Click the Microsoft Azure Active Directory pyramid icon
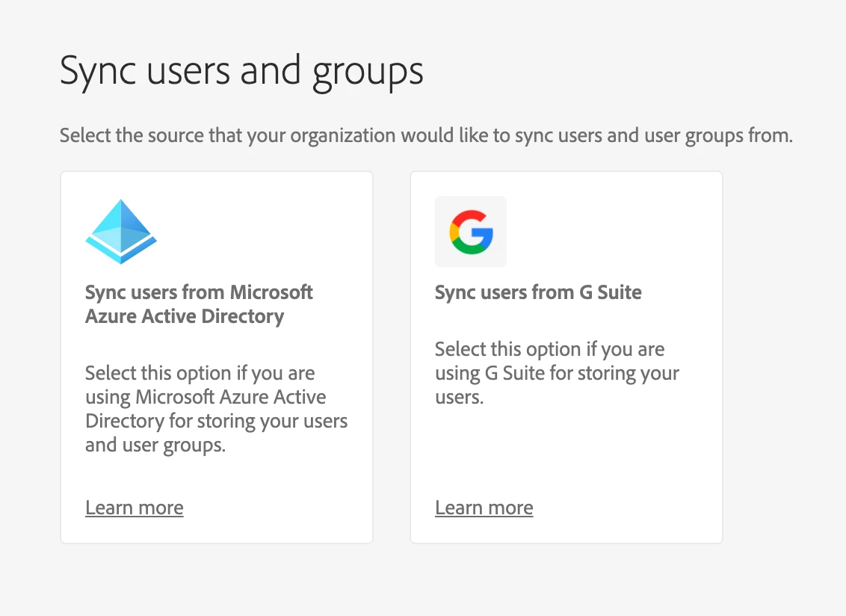846x616 pixels. (x=121, y=232)
